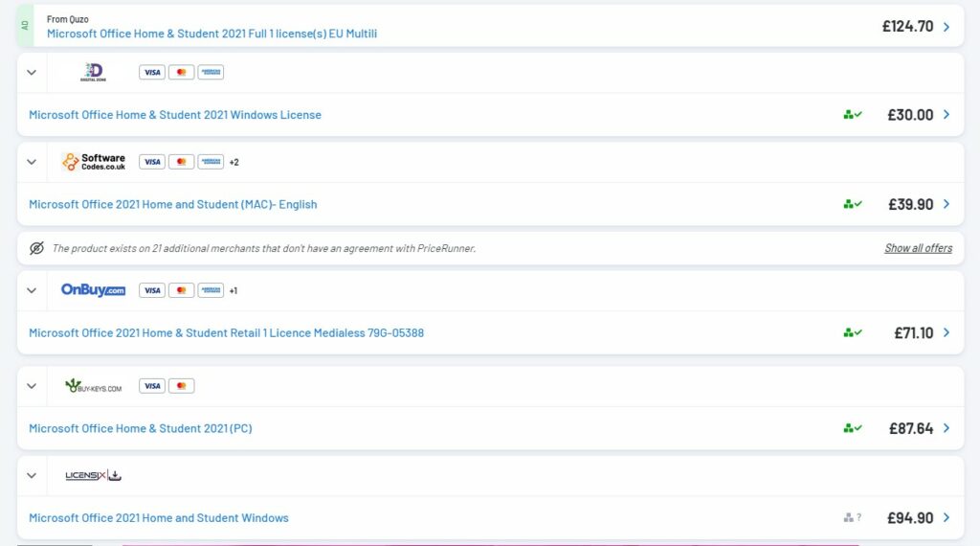Click the AD badge on Quzo listing
The width and height of the screenshot is (980, 546).
pos(25,26)
